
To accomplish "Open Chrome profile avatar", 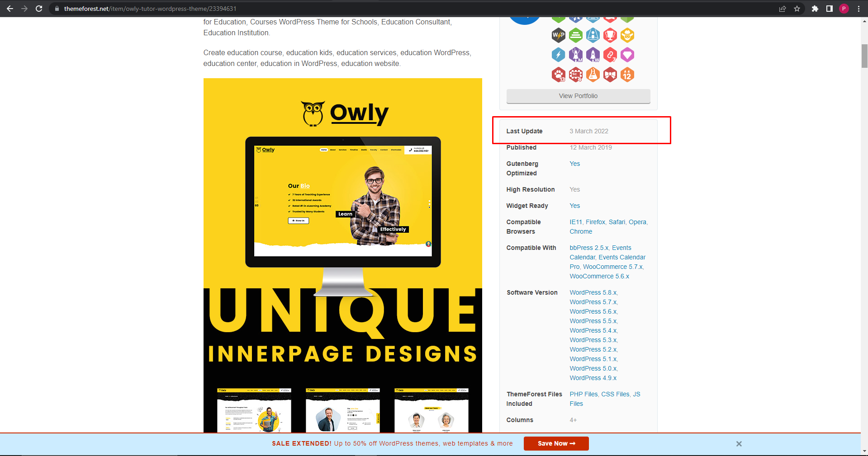I will [844, 9].
